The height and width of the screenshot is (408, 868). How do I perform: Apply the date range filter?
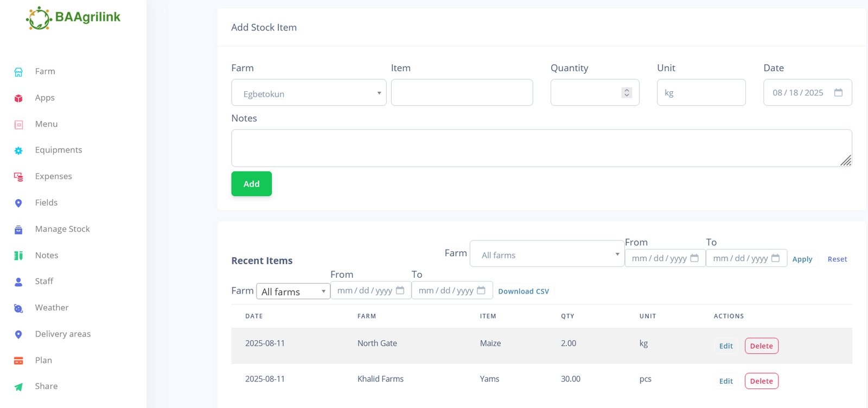[x=802, y=259]
